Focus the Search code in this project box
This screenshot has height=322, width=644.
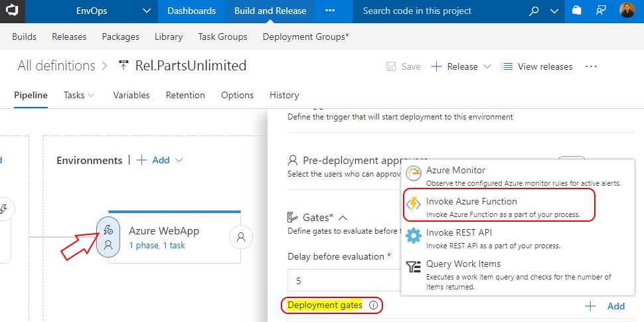point(440,11)
